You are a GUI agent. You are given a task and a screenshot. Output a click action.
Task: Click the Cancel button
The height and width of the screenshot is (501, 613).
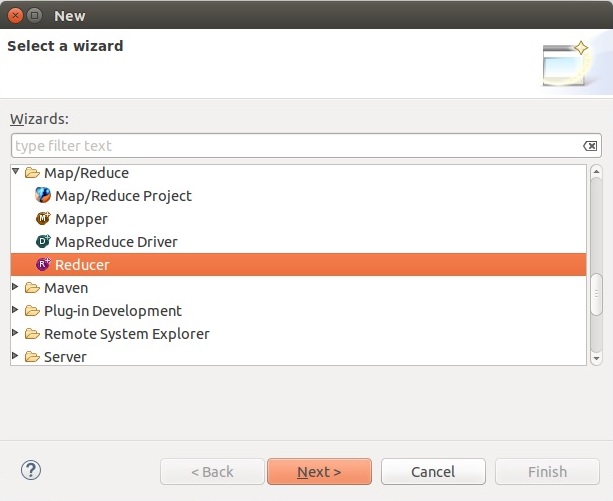pyautogui.click(x=433, y=472)
